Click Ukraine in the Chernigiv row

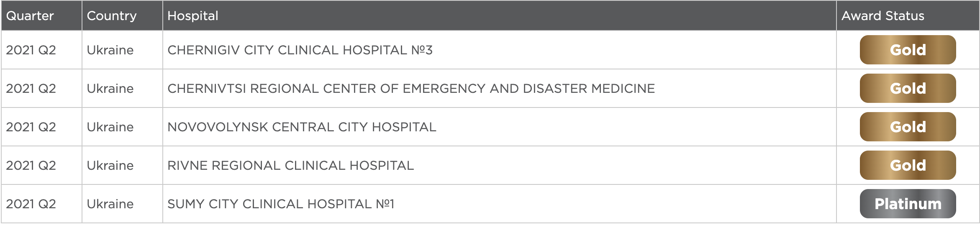click(110, 50)
